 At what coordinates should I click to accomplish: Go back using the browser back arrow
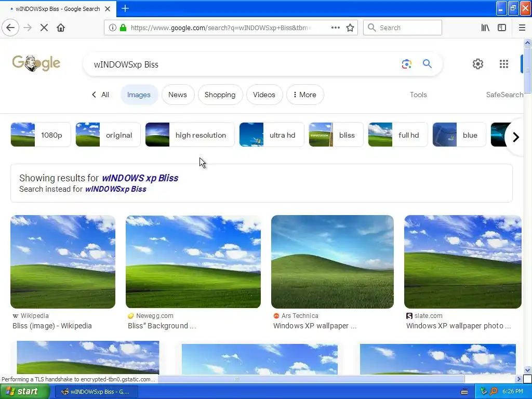(x=10, y=28)
